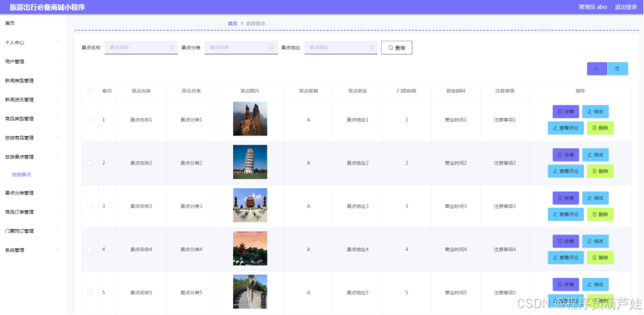
Task: Click 详情 button for row 景点名称1
Action: pyautogui.click(x=565, y=112)
